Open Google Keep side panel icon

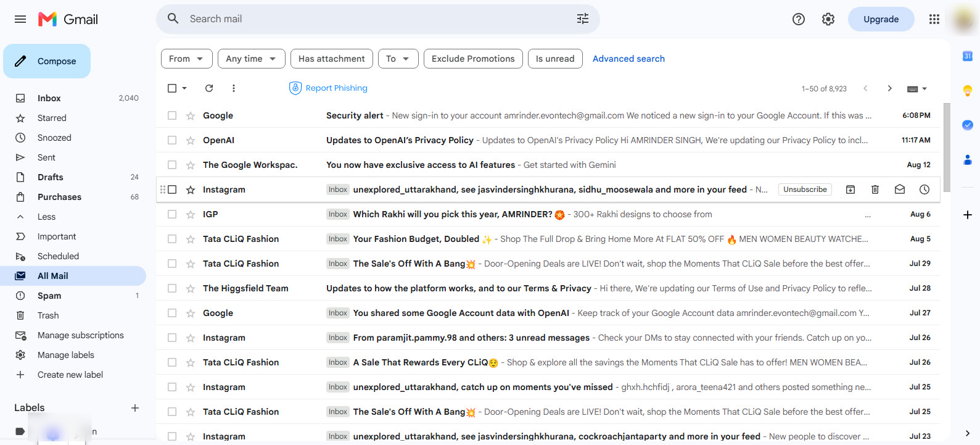[x=968, y=91]
